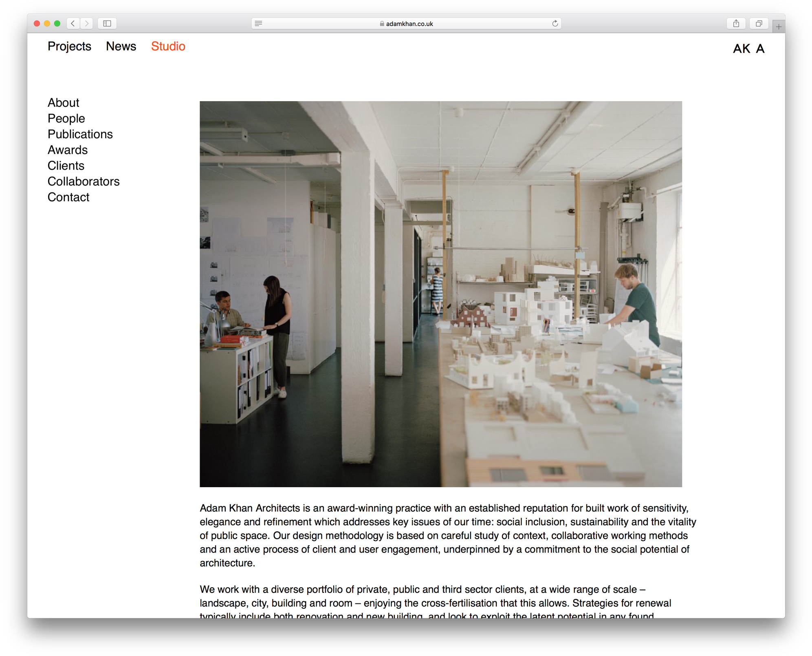The width and height of the screenshot is (812, 656).
Task: Open a new tab with the plus button
Action: click(778, 25)
